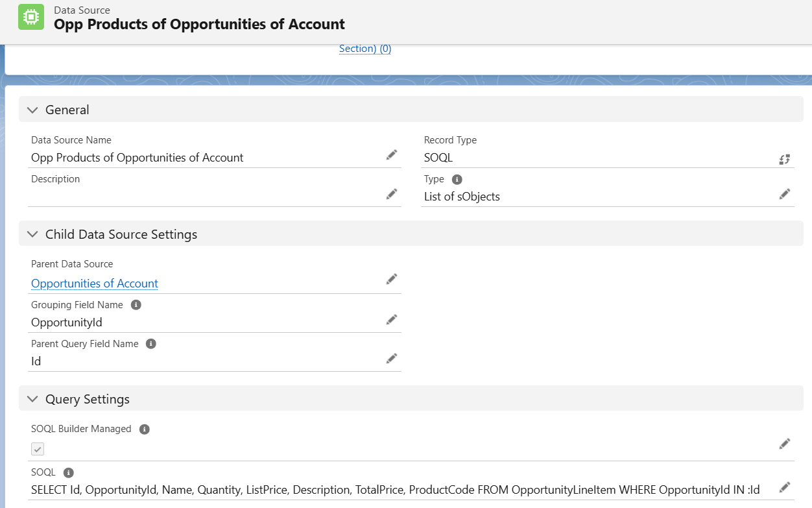The height and width of the screenshot is (508, 812).
Task: Change the Record Type icon
Action: (x=784, y=159)
